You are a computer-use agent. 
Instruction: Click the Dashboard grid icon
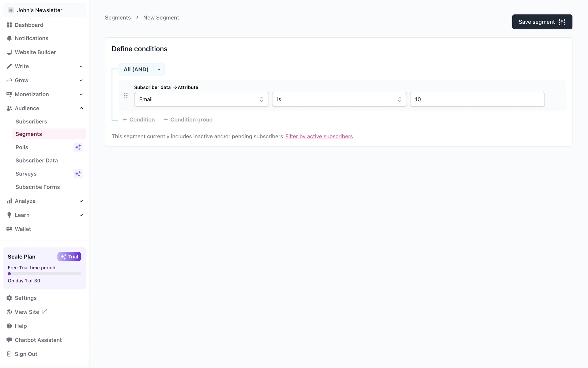click(x=9, y=25)
